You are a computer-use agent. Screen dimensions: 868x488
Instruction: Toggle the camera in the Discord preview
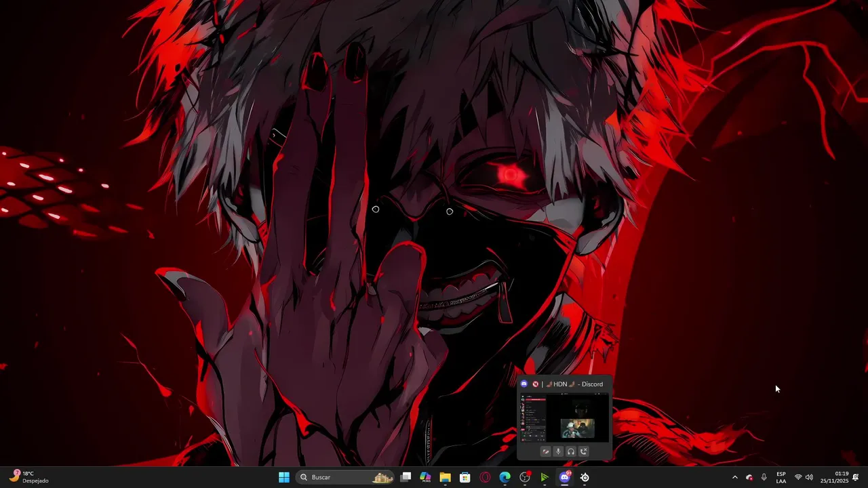click(546, 451)
